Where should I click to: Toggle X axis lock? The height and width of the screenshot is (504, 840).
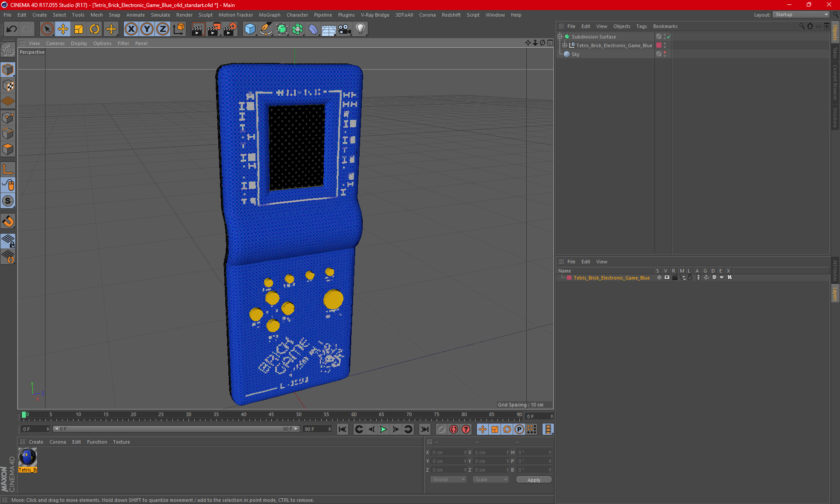(x=131, y=29)
